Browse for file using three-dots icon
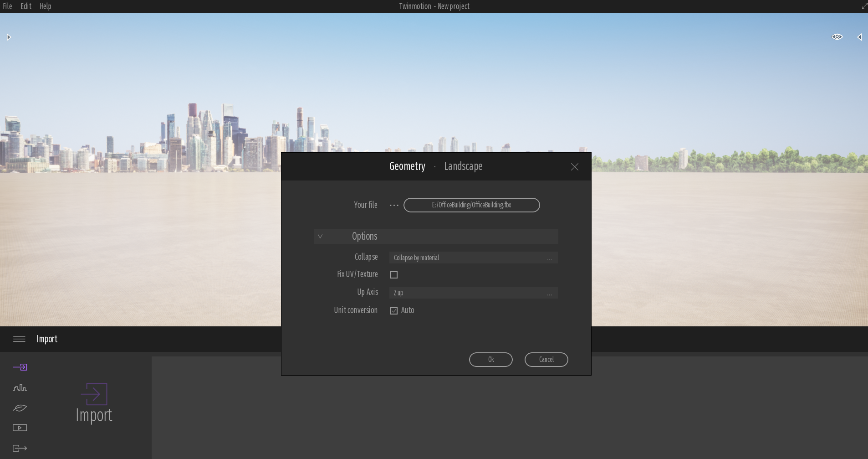The width and height of the screenshot is (868, 459). click(x=394, y=206)
